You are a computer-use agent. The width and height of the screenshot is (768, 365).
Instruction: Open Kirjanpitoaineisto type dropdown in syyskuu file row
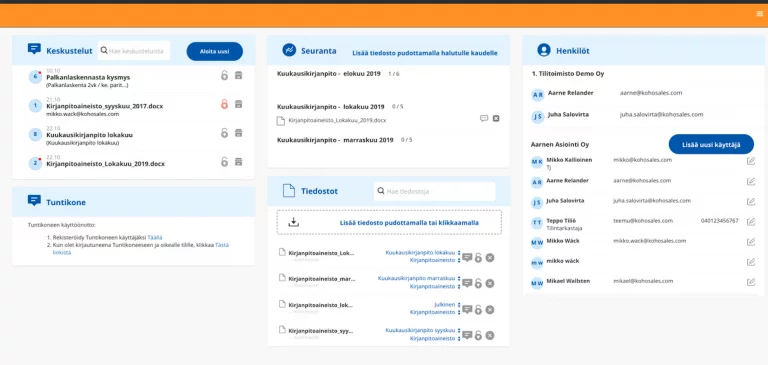tap(435, 338)
